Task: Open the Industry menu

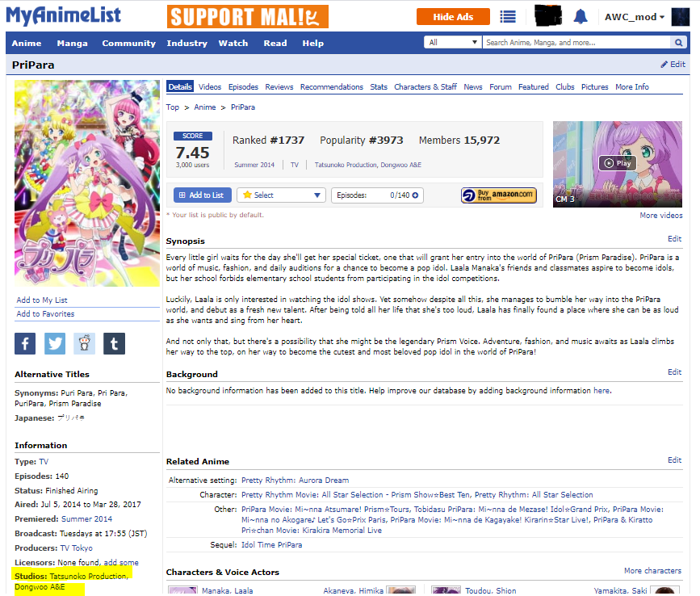Action: tap(187, 44)
